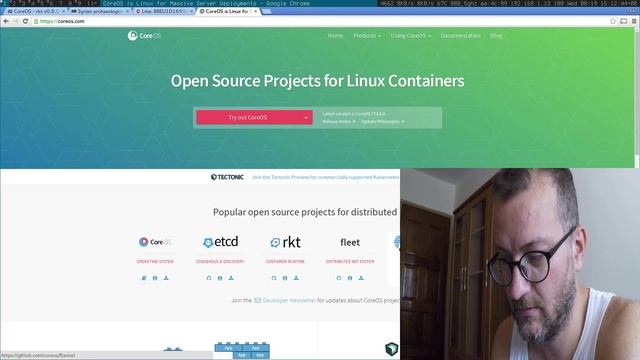The width and height of the screenshot is (640, 360).
Task: Click the Home navigation link
Action: coord(335,36)
